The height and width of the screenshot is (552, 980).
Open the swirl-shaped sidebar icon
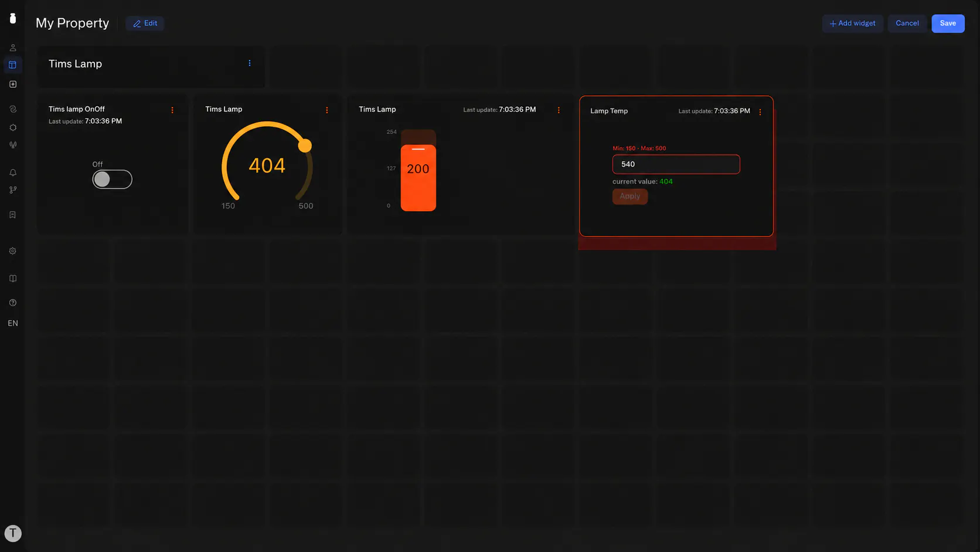13,109
